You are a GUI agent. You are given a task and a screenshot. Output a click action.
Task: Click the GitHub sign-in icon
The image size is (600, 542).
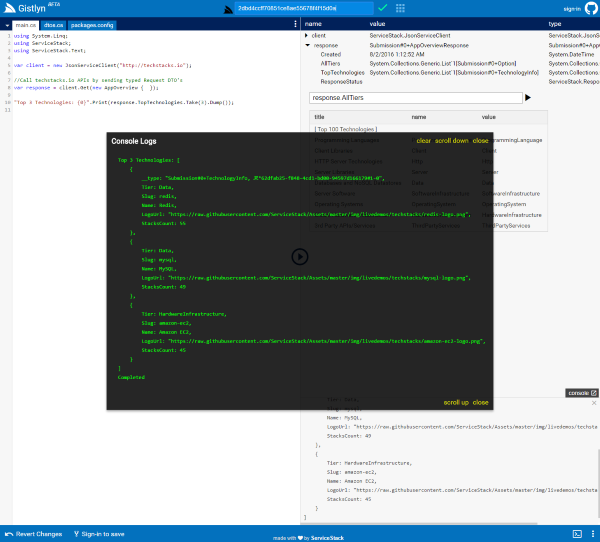pyautogui.click(x=591, y=8)
